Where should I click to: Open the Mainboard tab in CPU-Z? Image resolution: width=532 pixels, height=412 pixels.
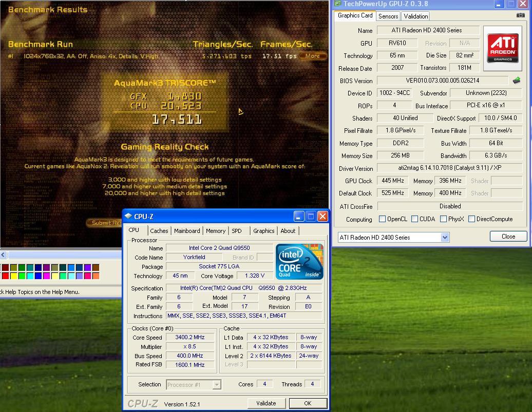pos(187,231)
